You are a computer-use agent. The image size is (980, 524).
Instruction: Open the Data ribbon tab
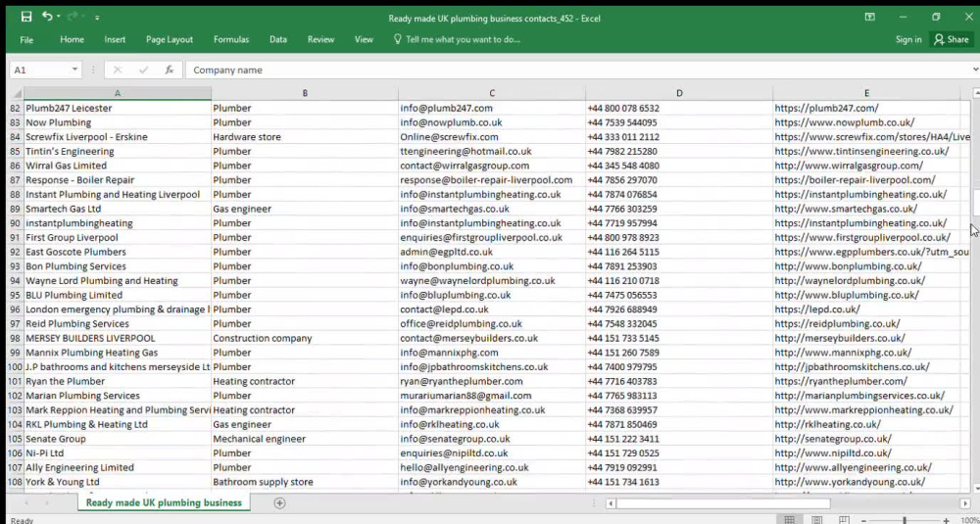point(278,39)
